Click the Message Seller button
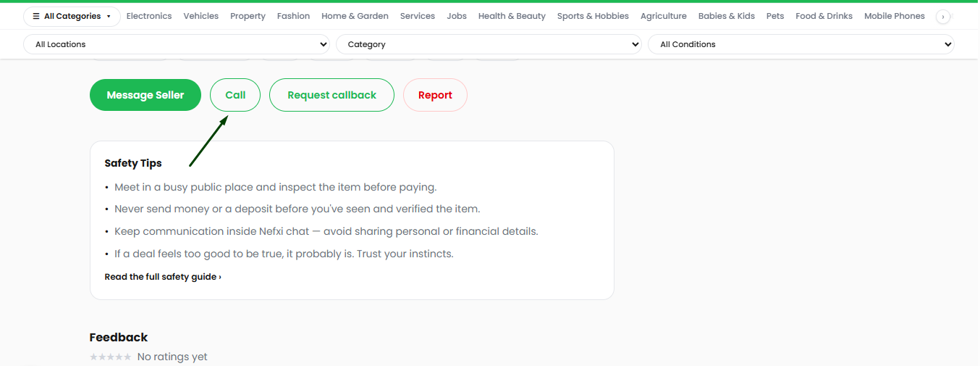 [145, 95]
